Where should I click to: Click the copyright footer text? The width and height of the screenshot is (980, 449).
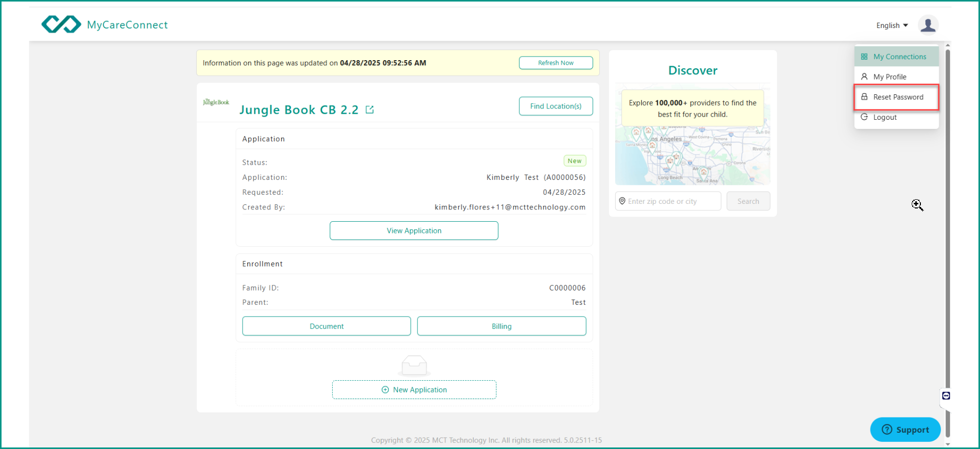[486, 440]
